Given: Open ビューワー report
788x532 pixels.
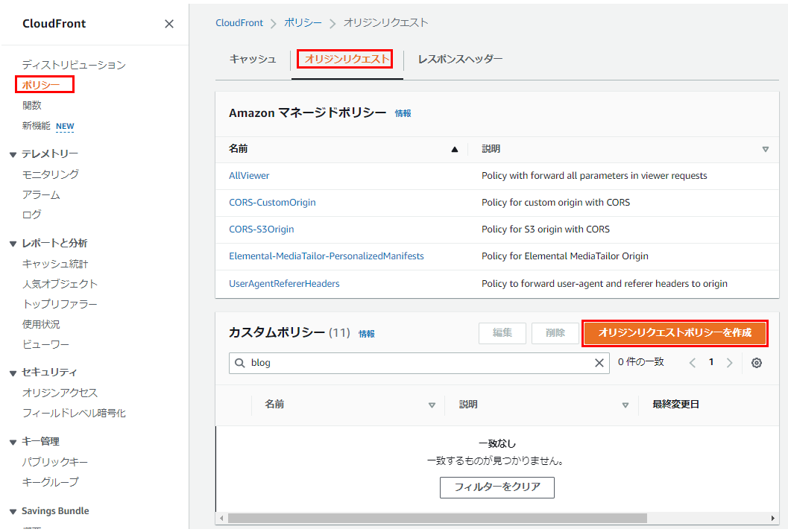Looking at the screenshot, I should tap(45, 345).
